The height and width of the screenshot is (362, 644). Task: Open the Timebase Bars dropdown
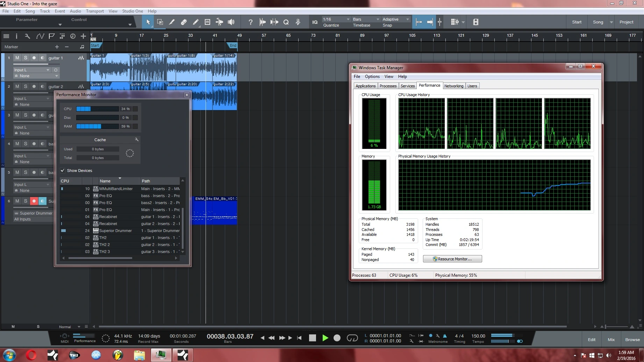[x=366, y=19]
